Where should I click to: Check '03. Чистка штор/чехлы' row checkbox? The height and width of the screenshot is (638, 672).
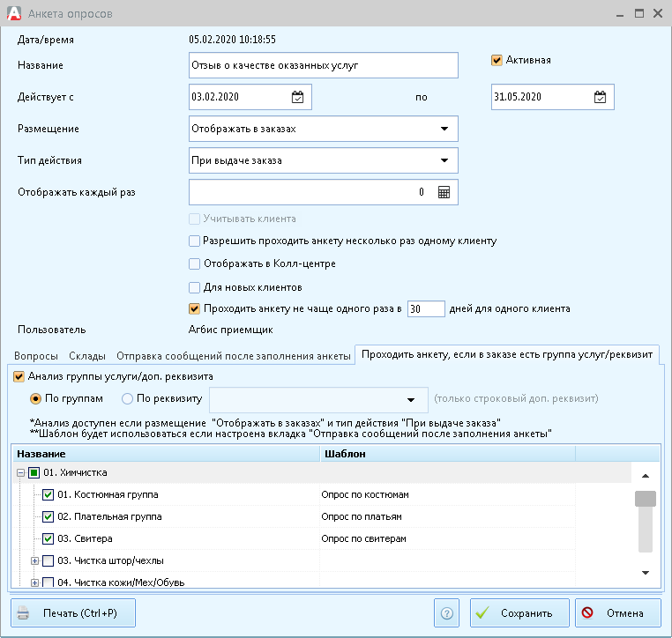coord(48,561)
